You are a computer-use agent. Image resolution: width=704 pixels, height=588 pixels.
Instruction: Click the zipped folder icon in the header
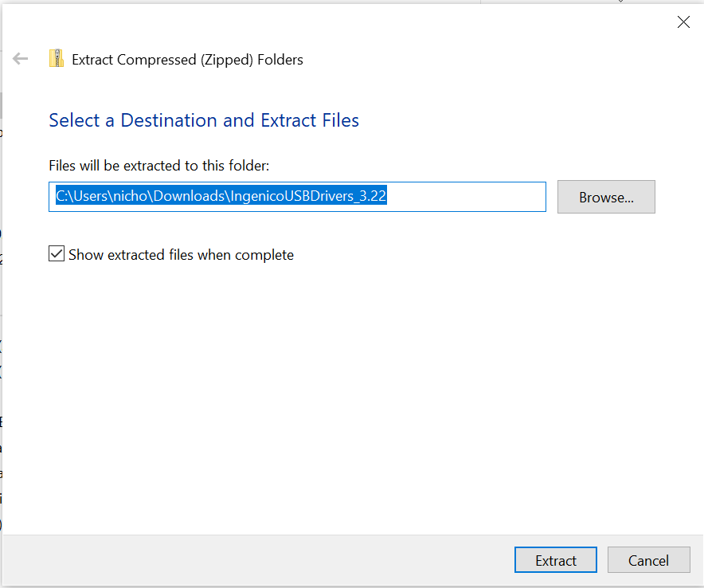tap(56, 58)
